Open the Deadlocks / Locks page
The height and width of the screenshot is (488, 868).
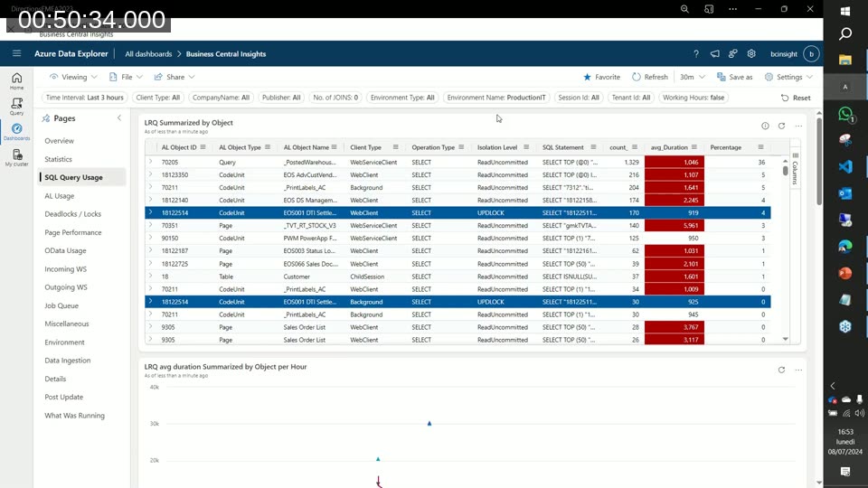[x=72, y=214]
